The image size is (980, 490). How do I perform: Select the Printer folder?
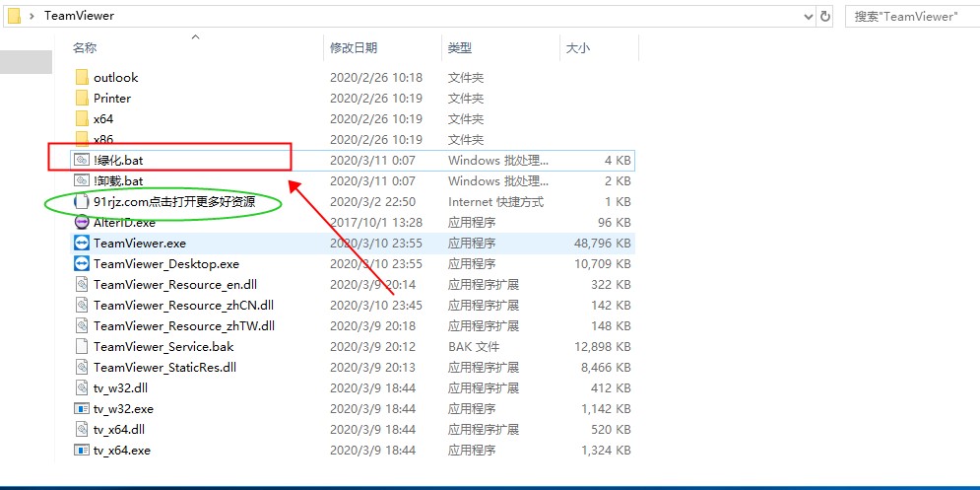click(111, 99)
